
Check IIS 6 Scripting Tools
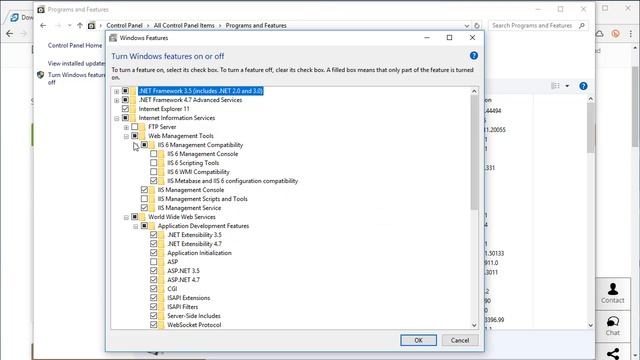coord(153,162)
